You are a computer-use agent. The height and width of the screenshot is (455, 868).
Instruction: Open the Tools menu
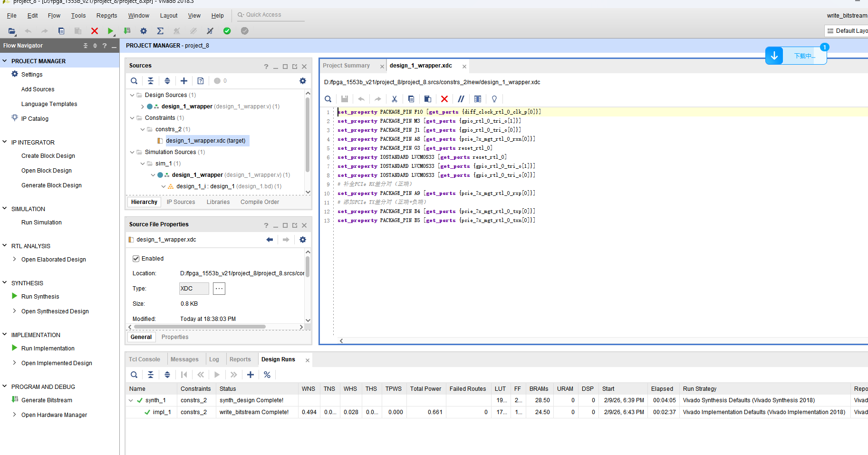click(78, 16)
